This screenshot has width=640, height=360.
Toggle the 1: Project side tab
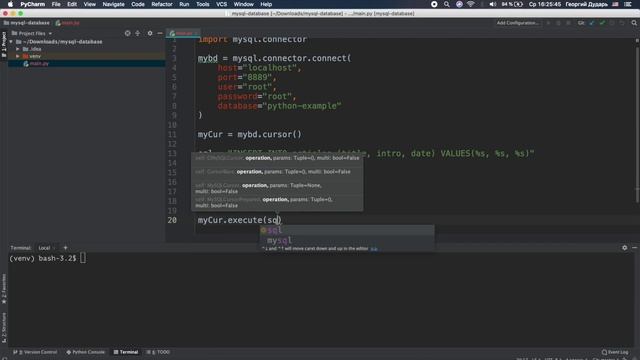[4, 44]
